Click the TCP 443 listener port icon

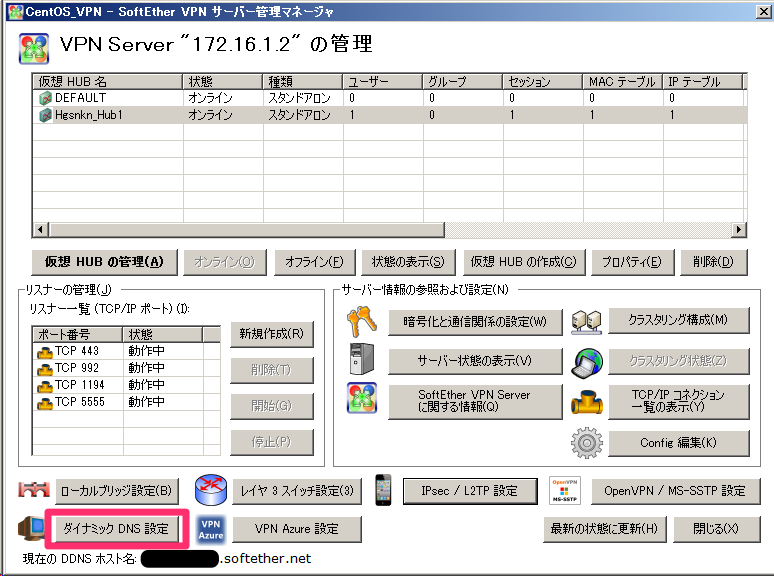tap(45, 352)
